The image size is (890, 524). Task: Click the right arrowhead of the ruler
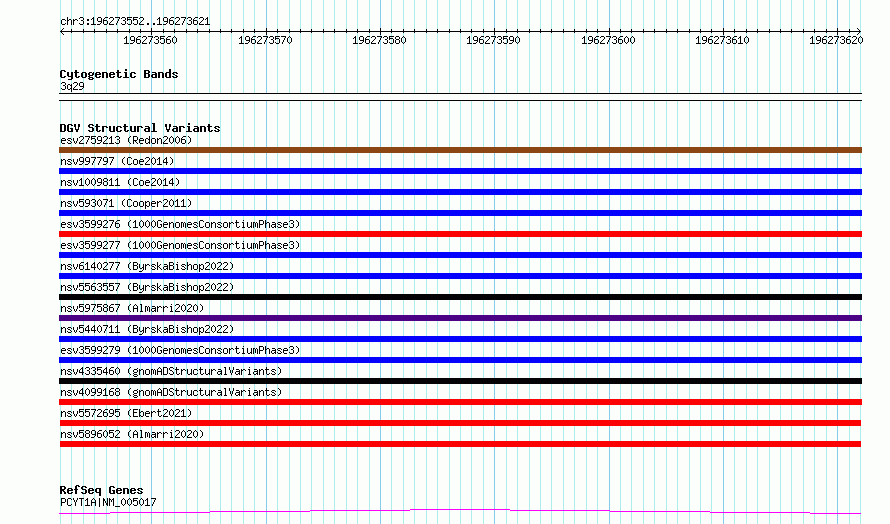[x=859, y=32]
